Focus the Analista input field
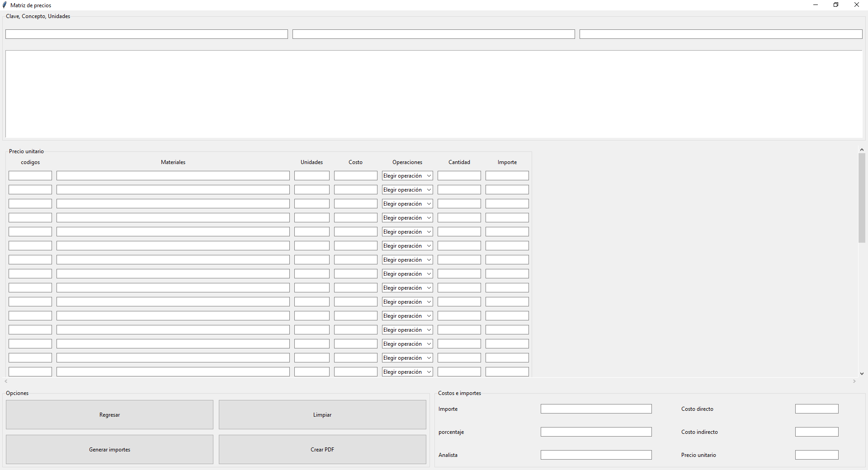Image resolution: width=868 pixels, height=470 pixels. (x=596, y=455)
